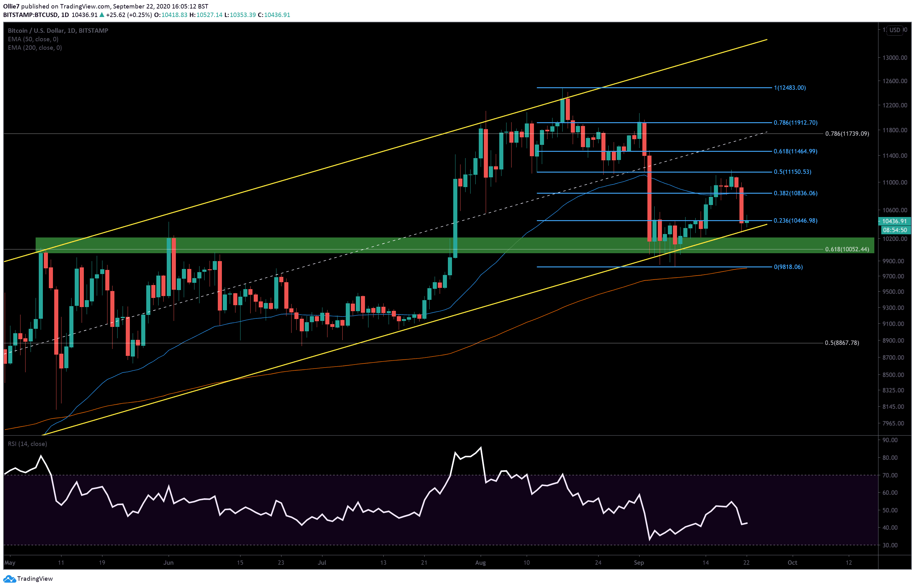Click the 12600.00 price axis label
The image size is (915, 588).
pyautogui.click(x=895, y=81)
